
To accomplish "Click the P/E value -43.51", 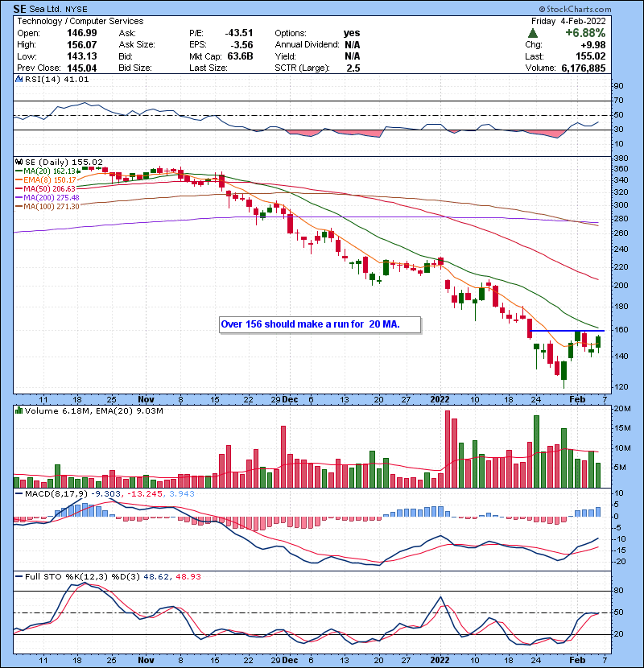I will point(239,33).
